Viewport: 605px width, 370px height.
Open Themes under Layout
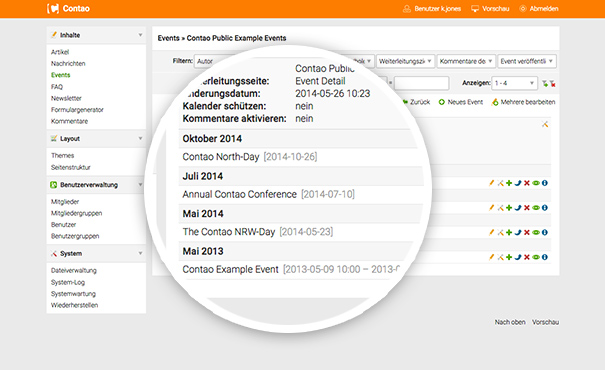pos(63,155)
